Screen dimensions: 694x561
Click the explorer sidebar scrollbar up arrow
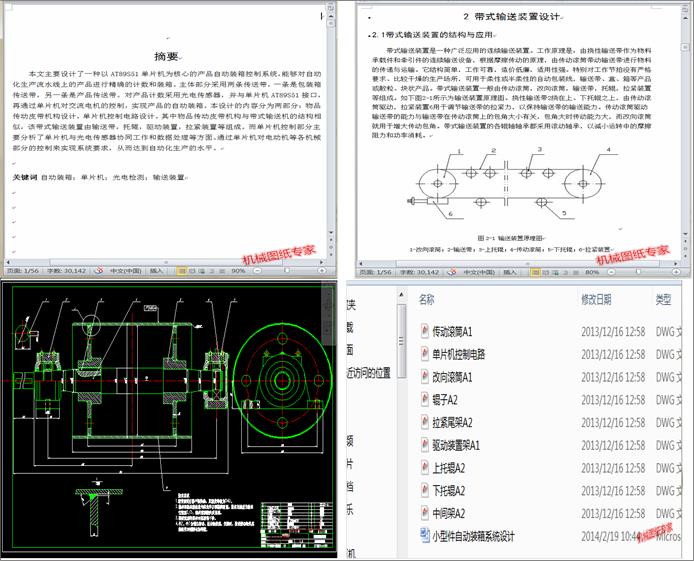402,295
